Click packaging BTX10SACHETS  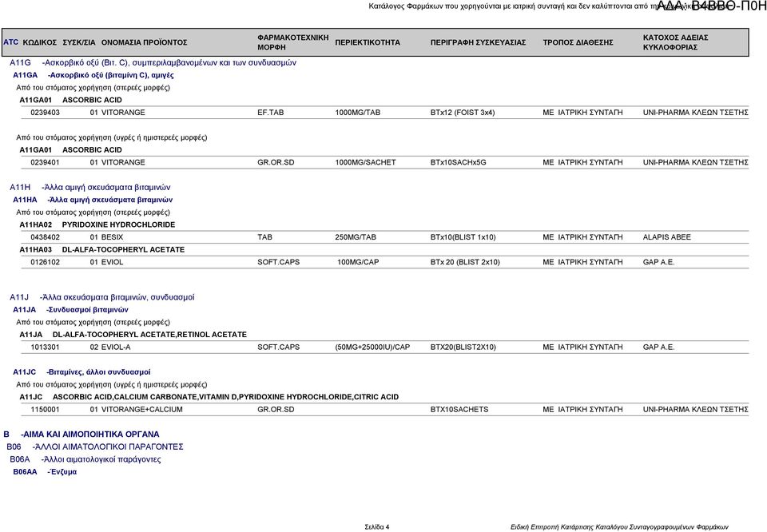459,409
